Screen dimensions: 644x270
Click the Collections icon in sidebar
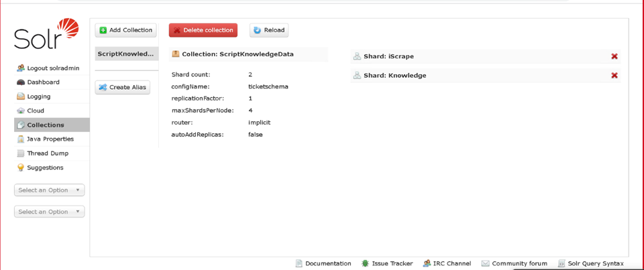(x=21, y=125)
